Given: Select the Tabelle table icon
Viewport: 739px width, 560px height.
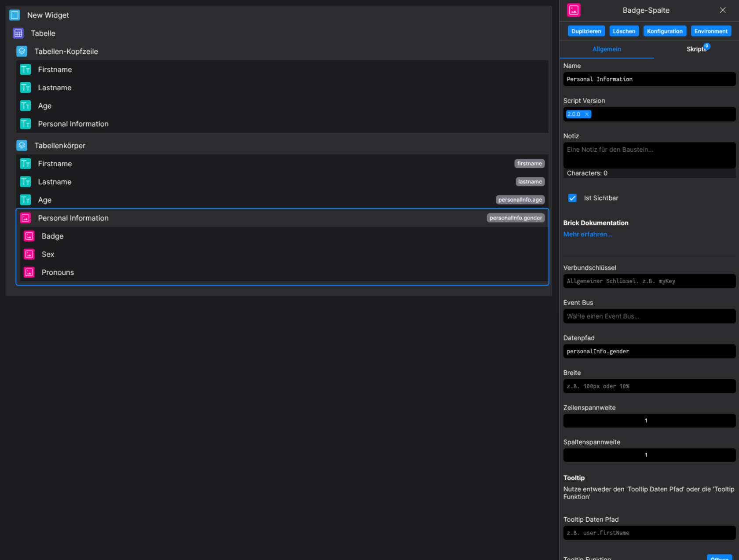Looking at the screenshot, I should tap(18, 33).
